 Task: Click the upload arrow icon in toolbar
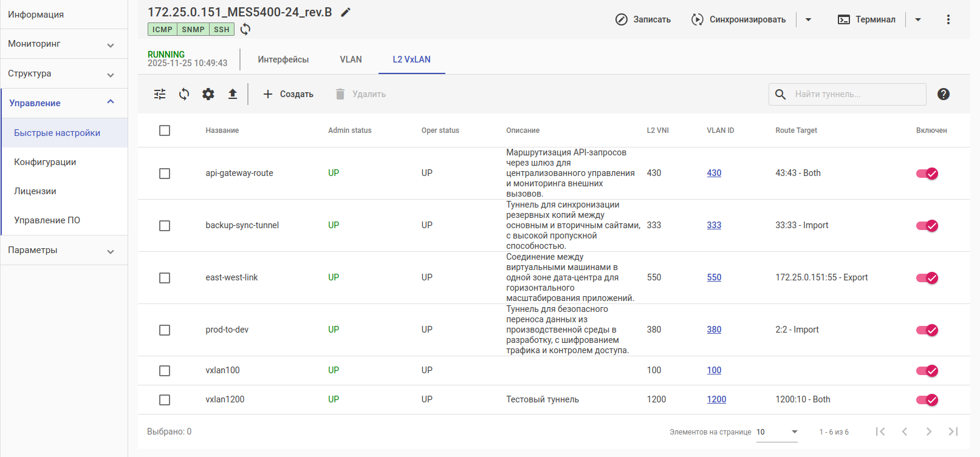[x=233, y=94]
